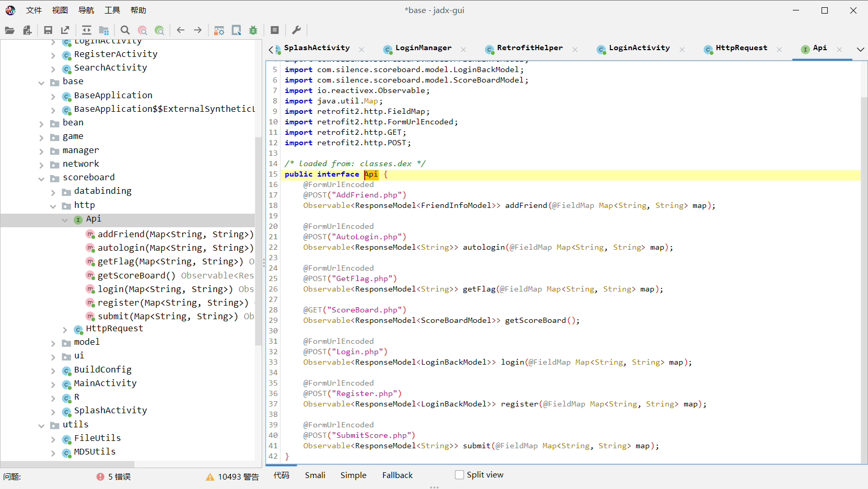
Task: Select getScoreBoard() method in tree
Action: click(136, 275)
